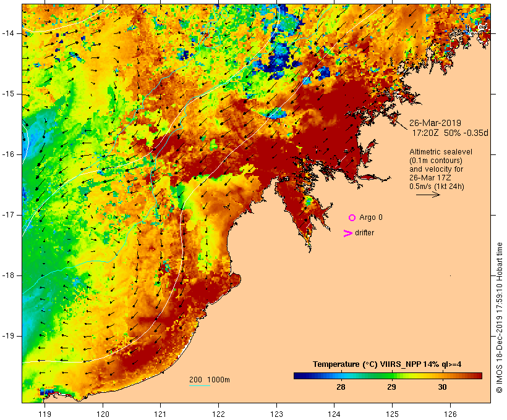Click the magenta Argo circle legend marker
507x420 pixels.
tap(352, 218)
